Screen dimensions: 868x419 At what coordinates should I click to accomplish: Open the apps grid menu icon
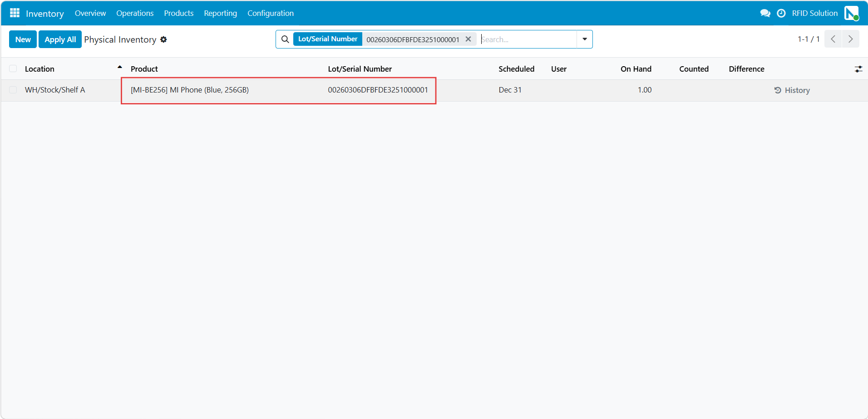click(x=15, y=13)
